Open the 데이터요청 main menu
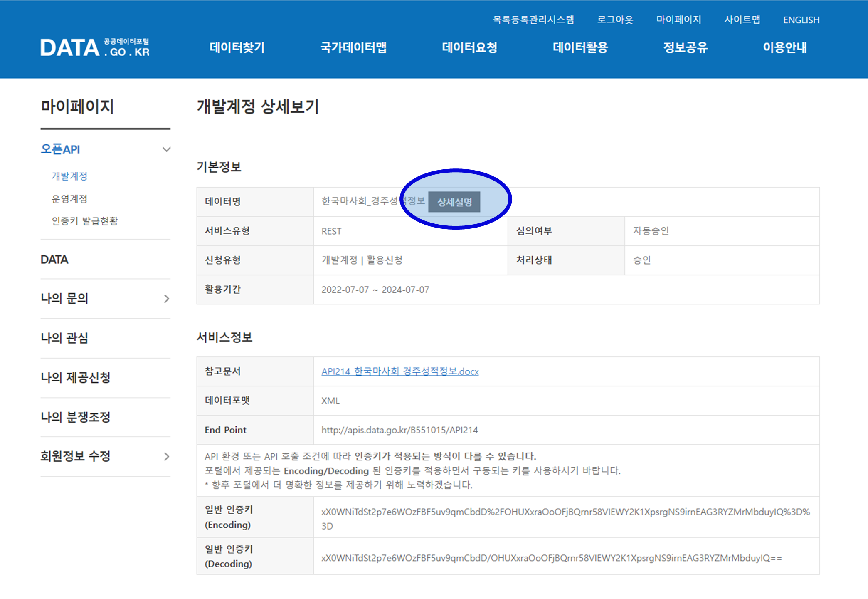The image size is (868, 599). (469, 47)
